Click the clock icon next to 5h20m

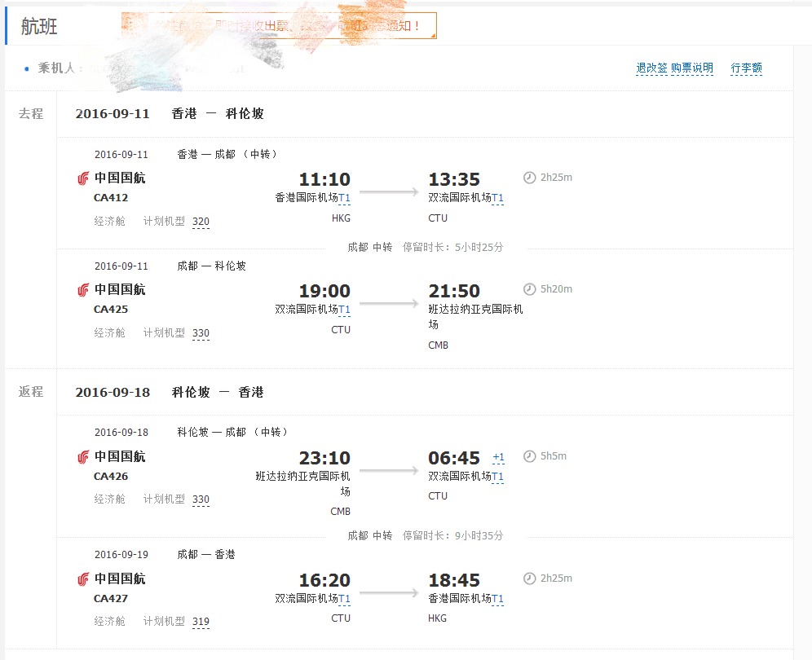(529, 289)
